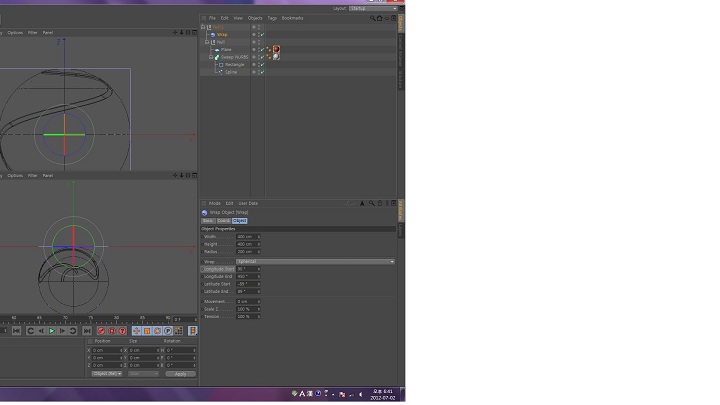Click Object Manager eye filter icon
The height and width of the screenshot is (405, 720).
click(x=387, y=18)
